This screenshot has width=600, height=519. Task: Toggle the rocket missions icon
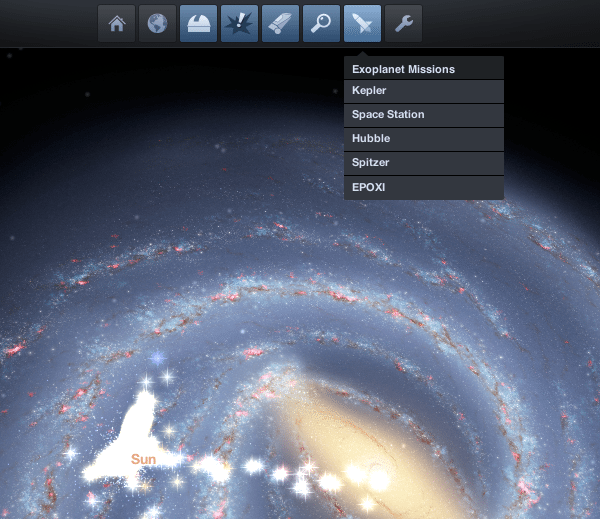362,24
